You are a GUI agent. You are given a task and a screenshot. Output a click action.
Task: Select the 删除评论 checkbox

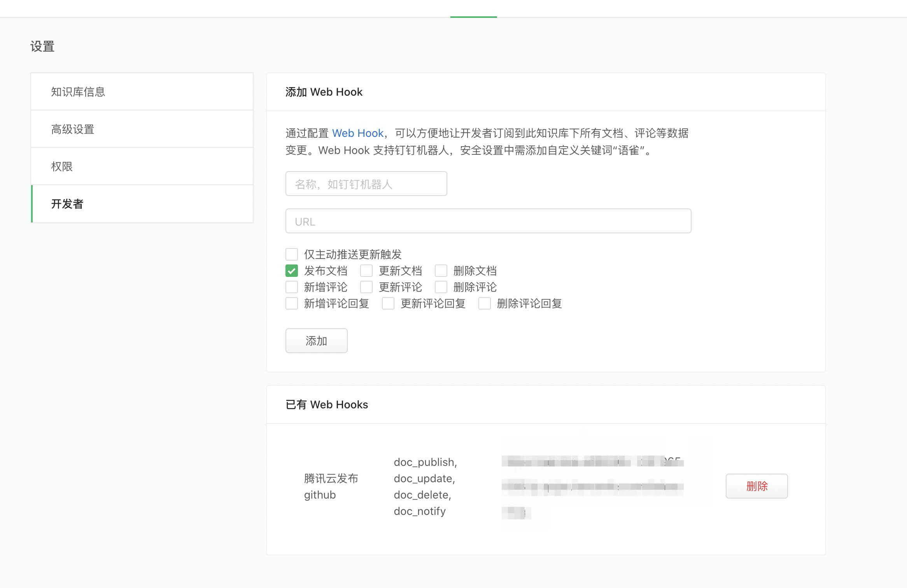click(x=441, y=287)
